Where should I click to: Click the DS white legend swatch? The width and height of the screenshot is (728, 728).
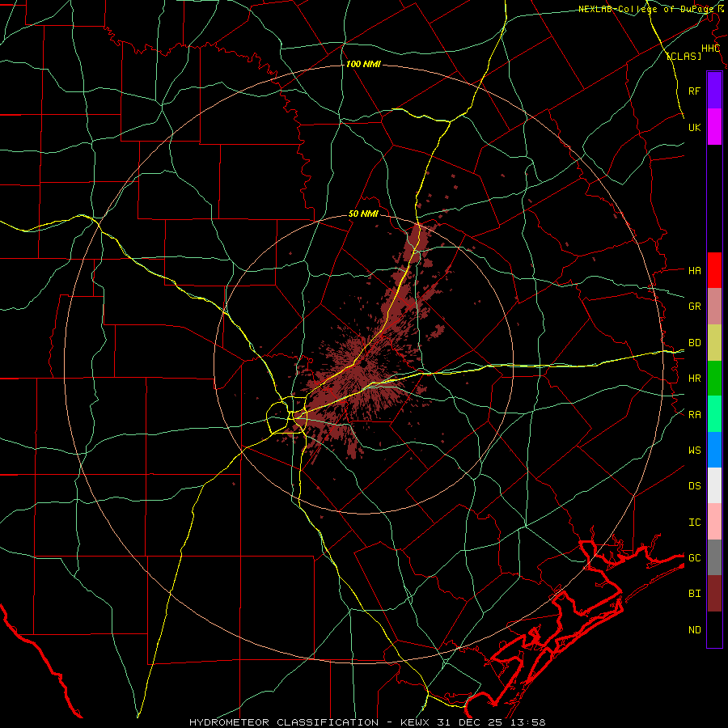714,485
